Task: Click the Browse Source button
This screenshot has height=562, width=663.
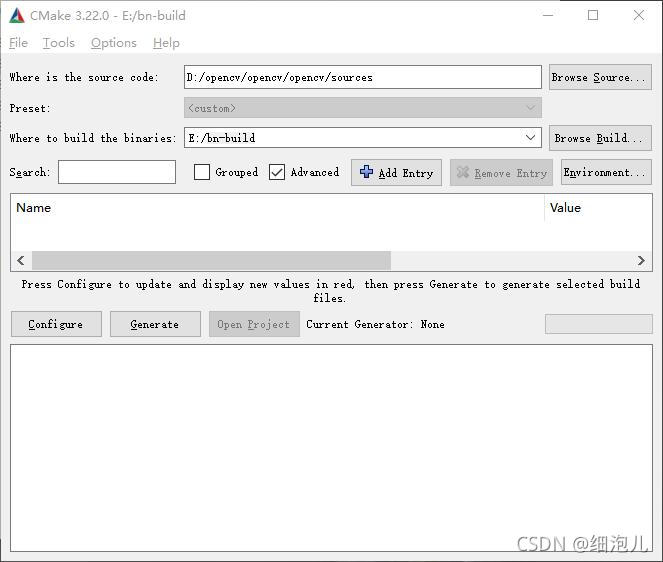Action: [x=600, y=77]
